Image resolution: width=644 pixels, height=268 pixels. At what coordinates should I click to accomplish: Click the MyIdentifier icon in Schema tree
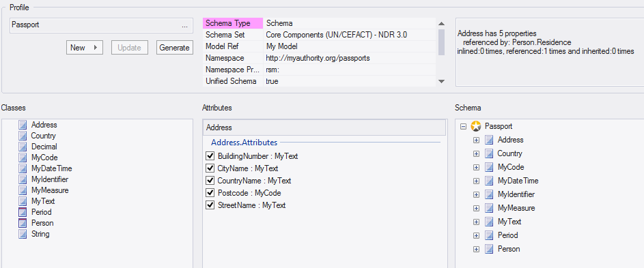(489, 194)
